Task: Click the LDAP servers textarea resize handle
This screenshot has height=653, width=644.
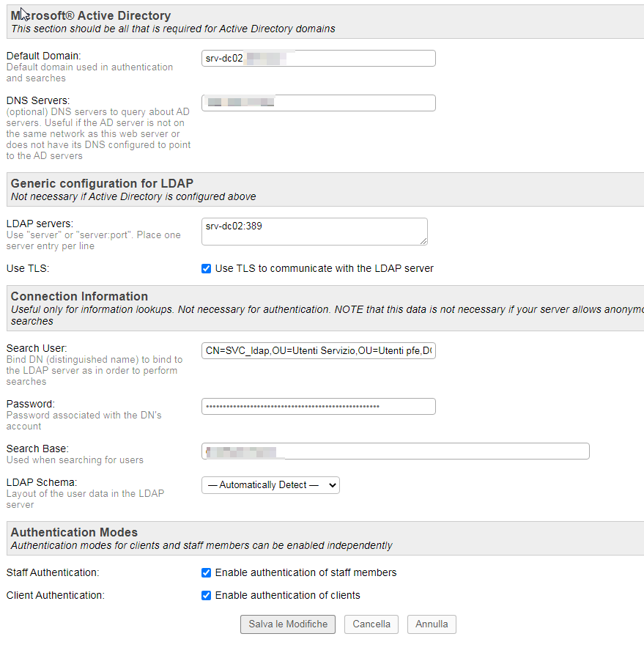Action: (423, 240)
